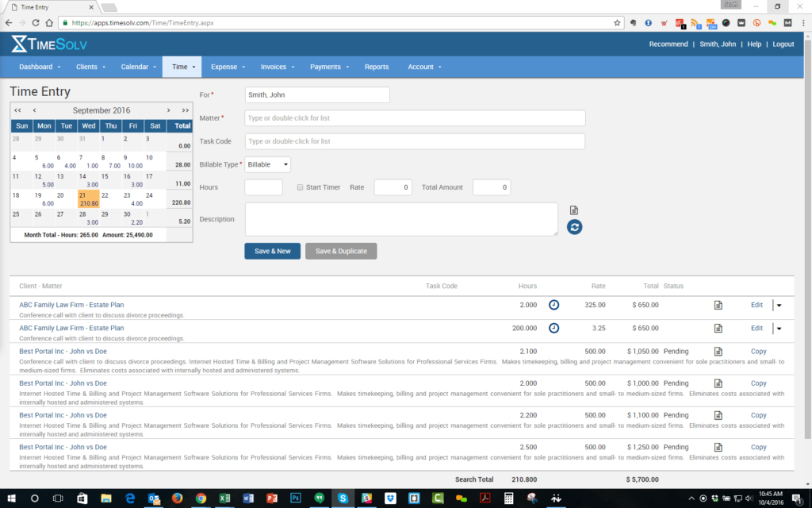Expand the arrow next to the first Edit link
Image resolution: width=812 pixels, height=508 pixels.
tap(777, 305)
